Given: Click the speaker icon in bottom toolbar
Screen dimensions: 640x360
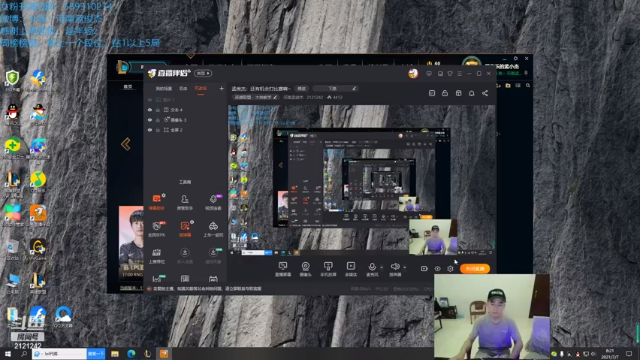Looking at the screenshot, I should (x=395, y=267).
